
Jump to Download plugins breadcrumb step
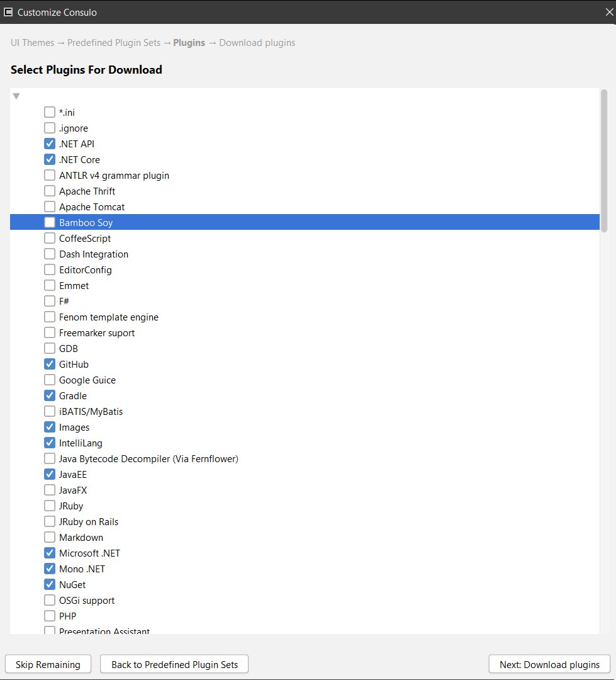(x=257, y=43)
